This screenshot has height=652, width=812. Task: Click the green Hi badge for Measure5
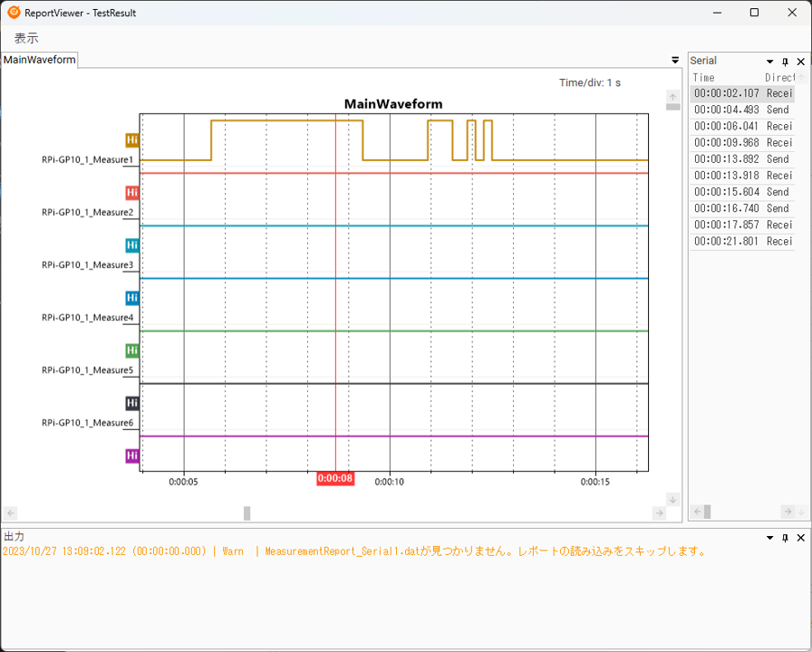pos(132,350)
